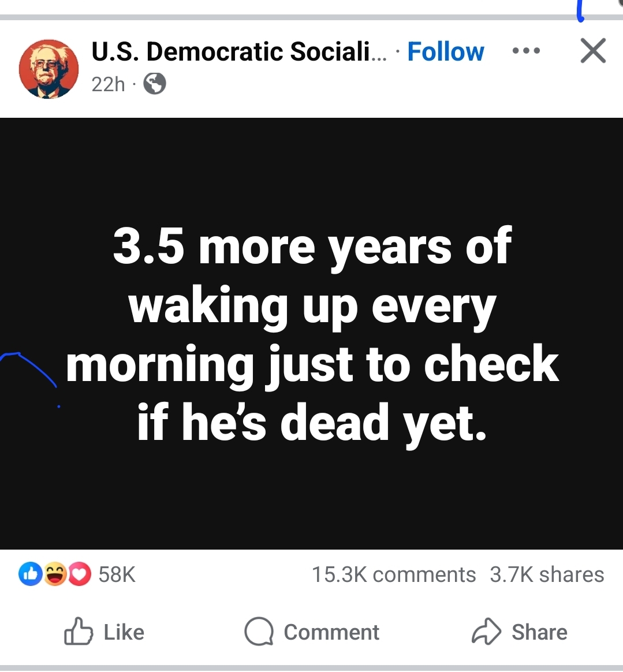This screenshot has height=672, width=623.
Task: View the 58K reactions list
Action: tap(117, 574)
